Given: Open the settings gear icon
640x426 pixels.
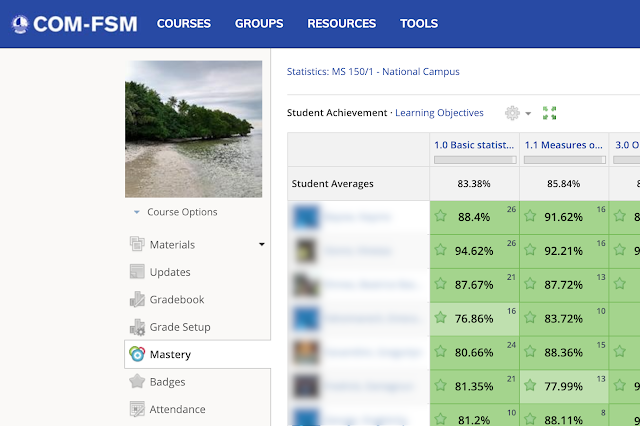Looking at the screenshot, I should click(512, 113).
